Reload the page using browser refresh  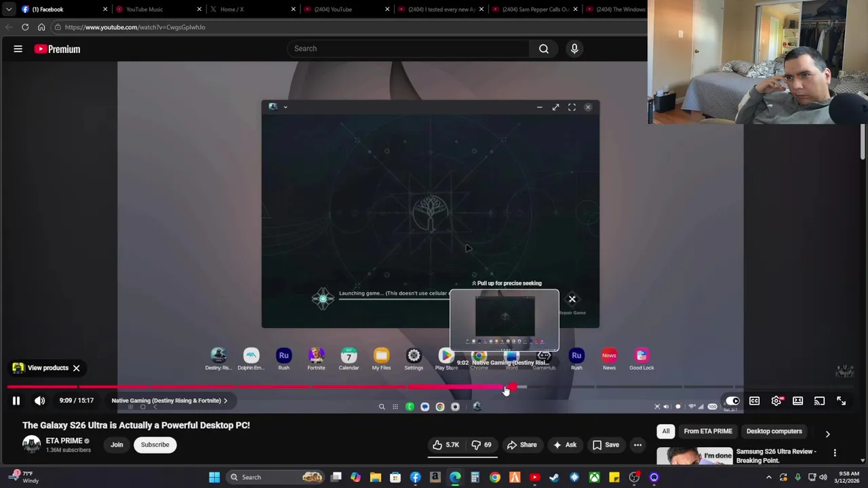[x=25, y=27]
